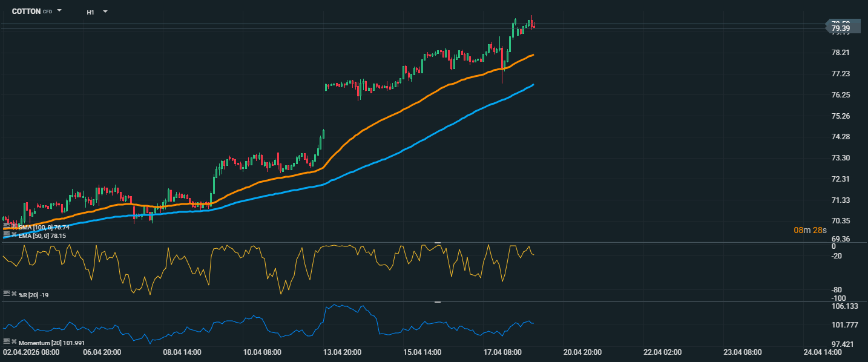This screenshot has height=362, width=868.
Task: Remove the %R [20] indicator with X
Action: [x=14, y=293]
